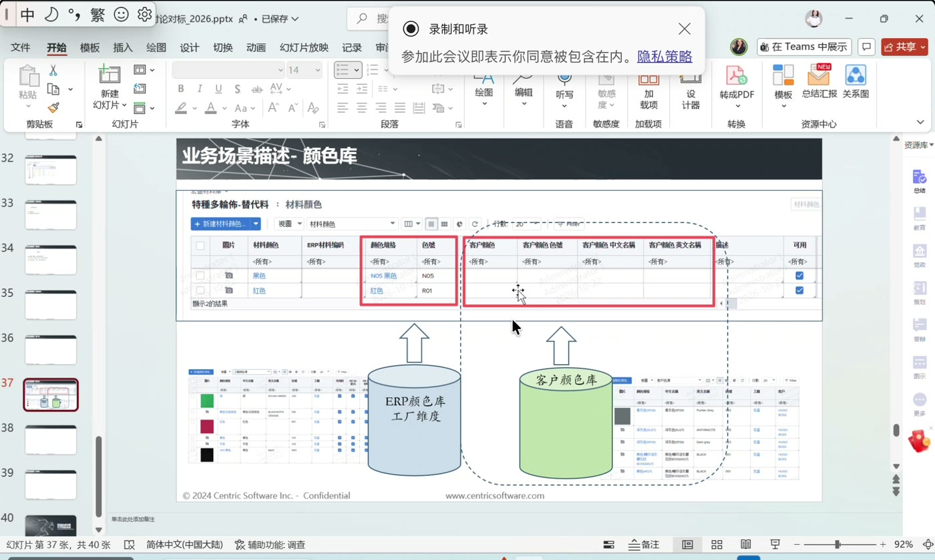Image resolution: width=935 pixels, height=560 pixels.
Task: Open the 关系图 relationship diagram icon
Action: click(856, 75)
